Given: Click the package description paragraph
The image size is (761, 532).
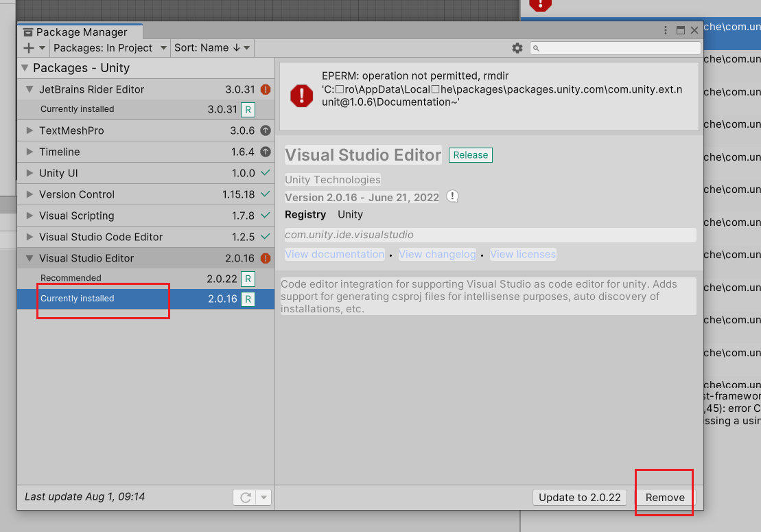Looking at the screenshot, I should 488,296.
